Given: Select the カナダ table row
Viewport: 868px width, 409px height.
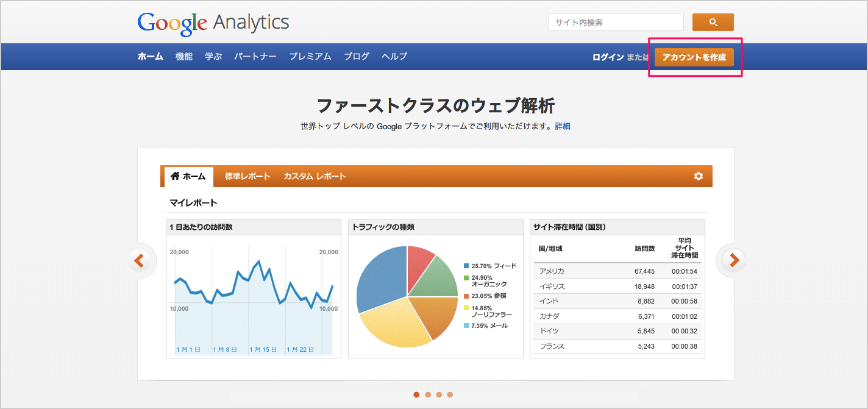Looking at the screenshot, I should [619, 316].
